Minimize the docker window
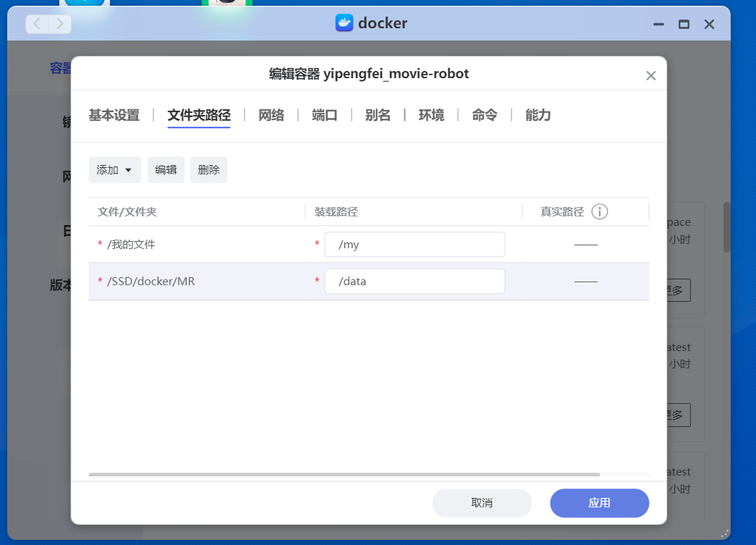This screenshot has width=756, height=545. [658, 24]
